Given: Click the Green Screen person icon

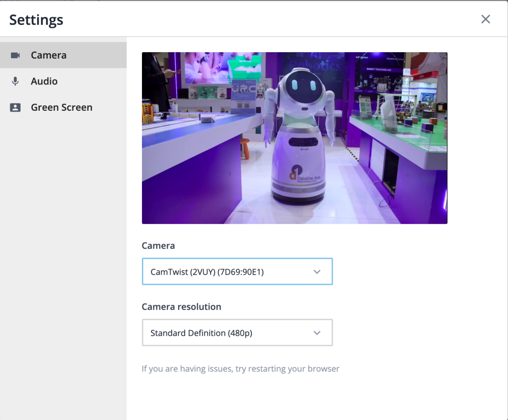Looking at the screenshot, I should point(15,108).
